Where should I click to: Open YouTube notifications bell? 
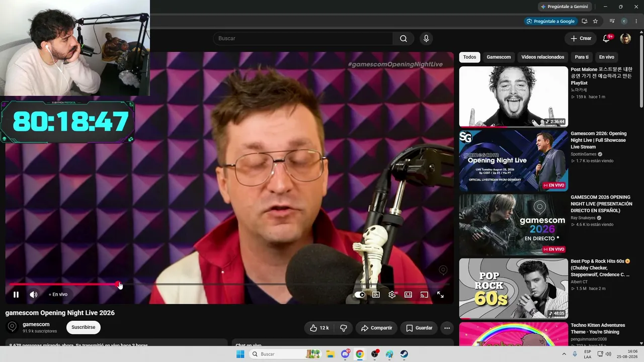pos(607,39)
